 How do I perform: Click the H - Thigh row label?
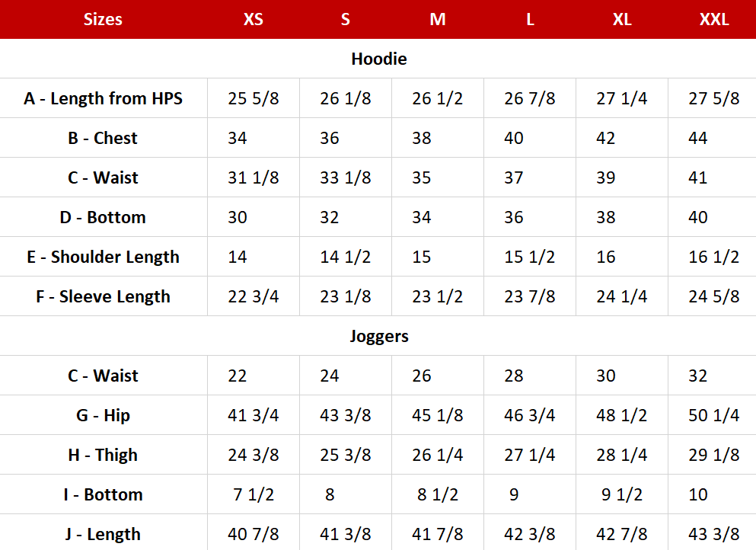[104, 455]
